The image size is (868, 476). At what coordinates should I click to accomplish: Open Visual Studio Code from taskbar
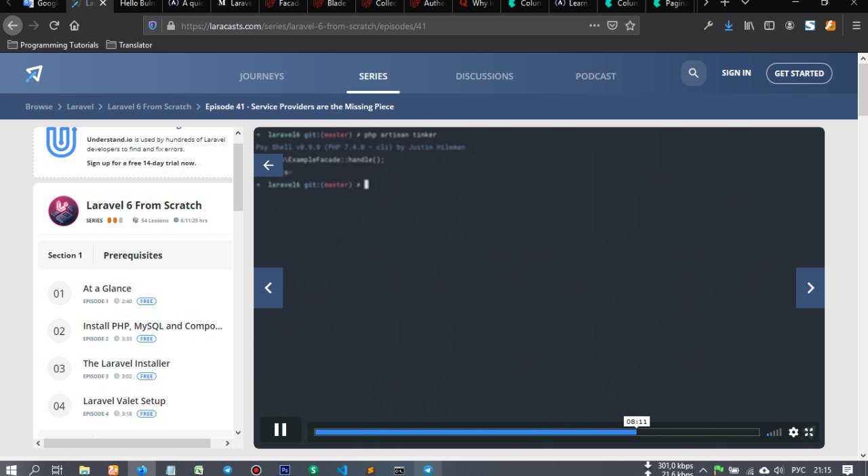tap(342, 469)
